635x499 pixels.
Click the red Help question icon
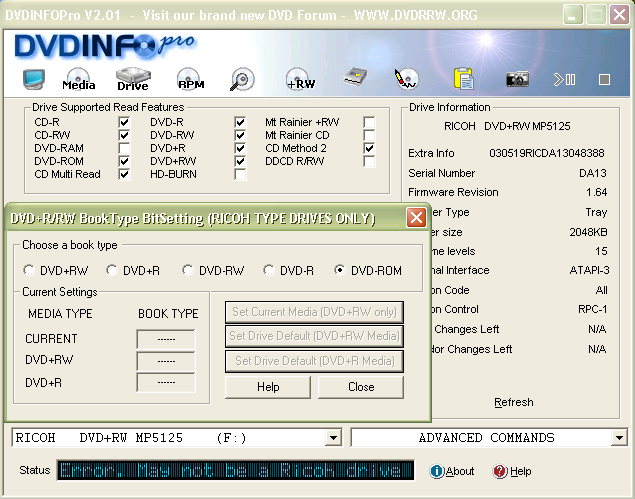tap(500, 471)
